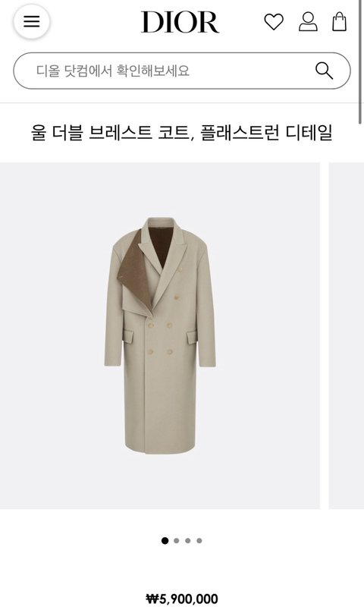Go to the DIOR home logo
Screen dimensions: 364x610
point(180,22)
